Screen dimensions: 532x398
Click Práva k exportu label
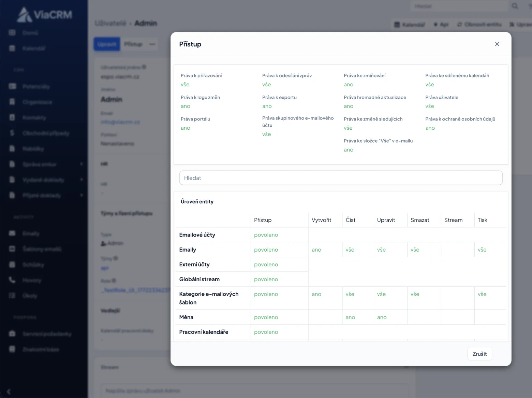point(279,97)
